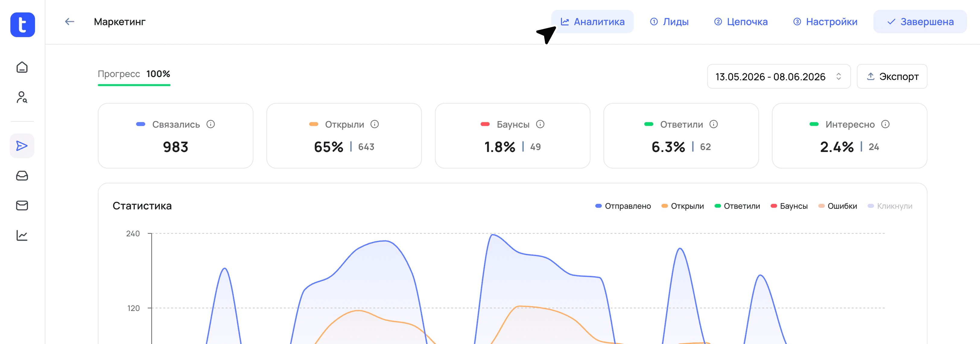
Task: Go back using the left arrow
Action: pos(69,22)
